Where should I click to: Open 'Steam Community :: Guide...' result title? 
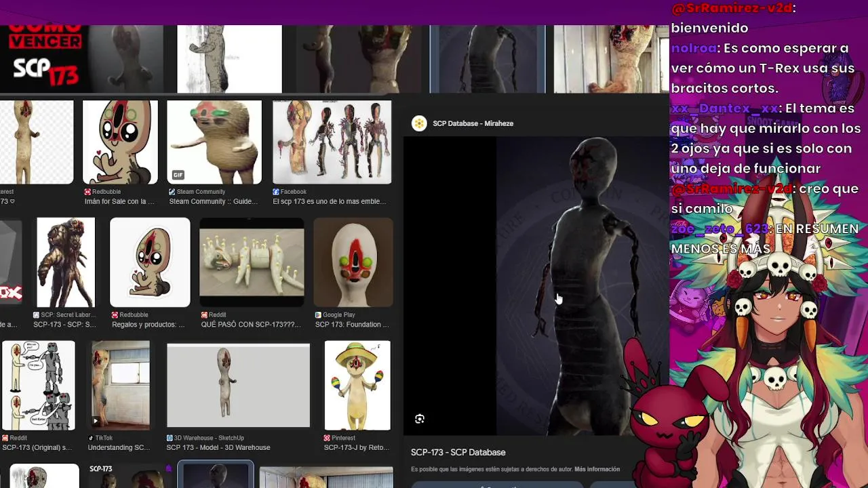click(214, 201)
